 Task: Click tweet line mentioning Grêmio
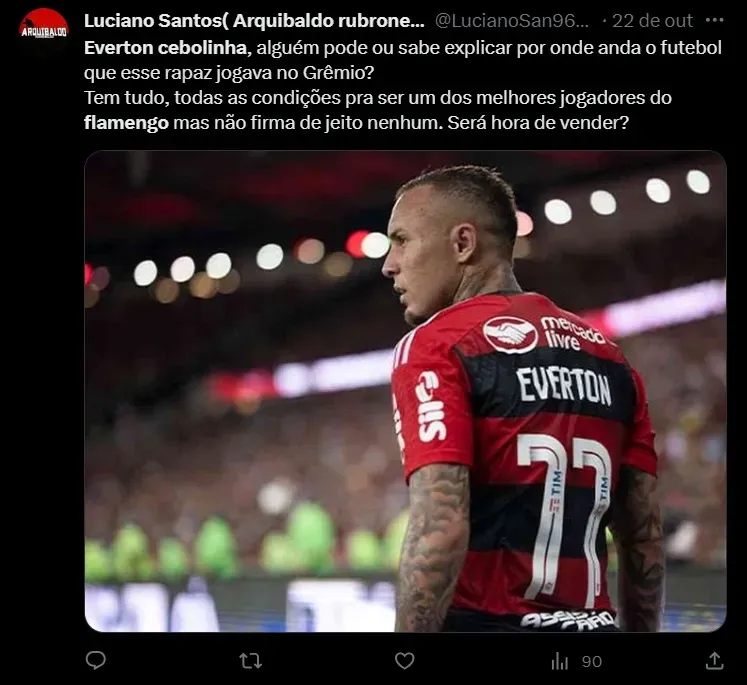tap(229, 73)
